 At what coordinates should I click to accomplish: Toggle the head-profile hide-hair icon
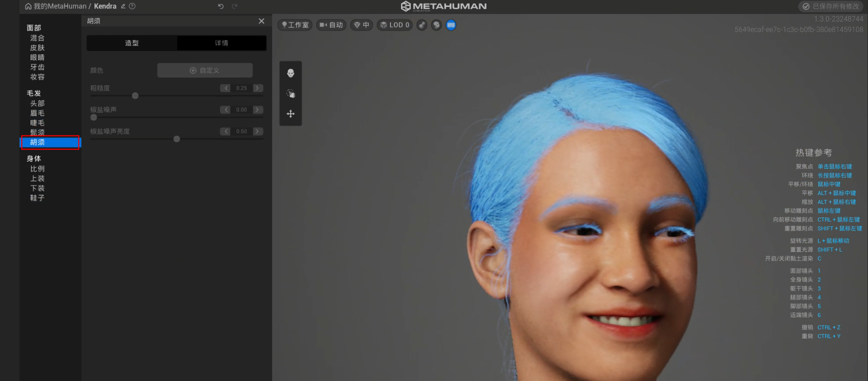pos(436,25)
